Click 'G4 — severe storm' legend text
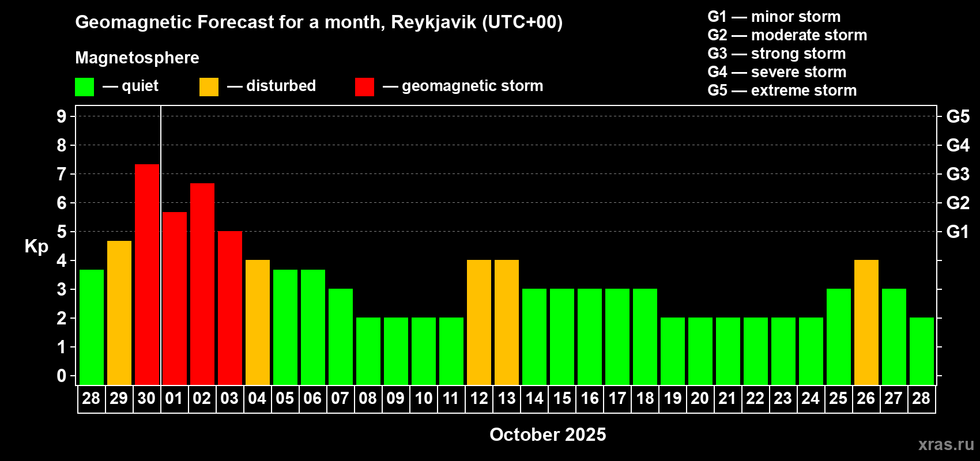The width and height of the screenshot is (980, 461). [x=777, y=72]
